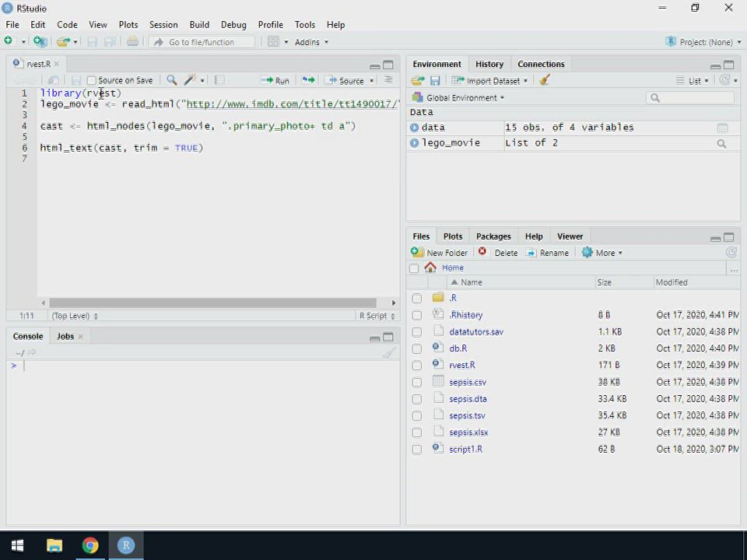Re-run the previous code region
Image resolution: width=747 pixels, height=560 pixels.
(309, 80)
